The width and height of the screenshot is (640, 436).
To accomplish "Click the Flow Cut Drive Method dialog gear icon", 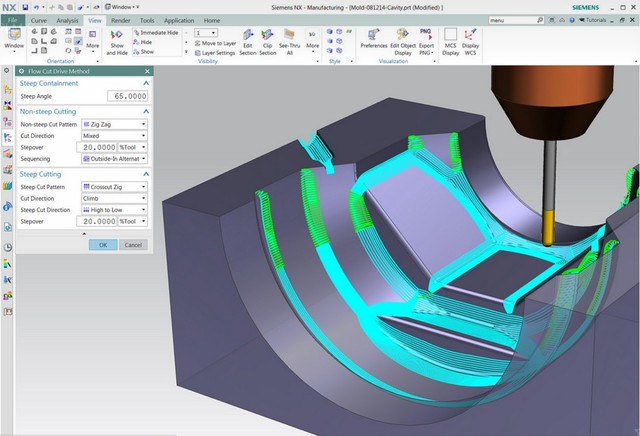I will click(x=22, y=71).
